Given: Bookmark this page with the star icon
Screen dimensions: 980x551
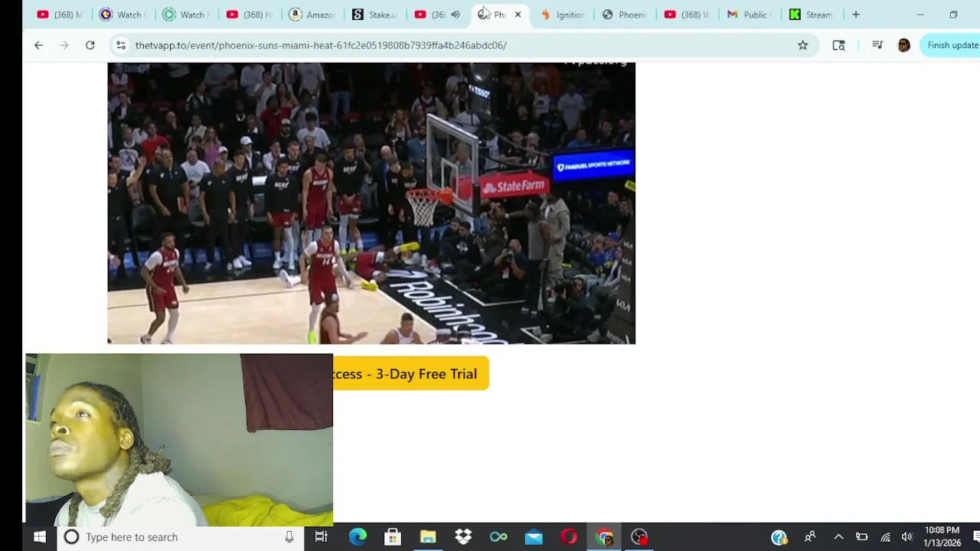Looking at the screenshot, I should (x=802, y=45).
